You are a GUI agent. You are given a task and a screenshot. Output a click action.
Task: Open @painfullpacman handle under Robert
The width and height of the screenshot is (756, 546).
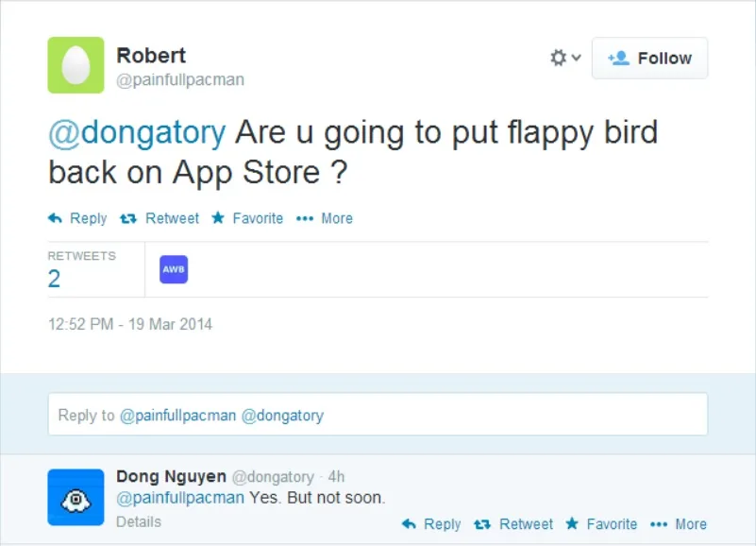coord(180,79)
